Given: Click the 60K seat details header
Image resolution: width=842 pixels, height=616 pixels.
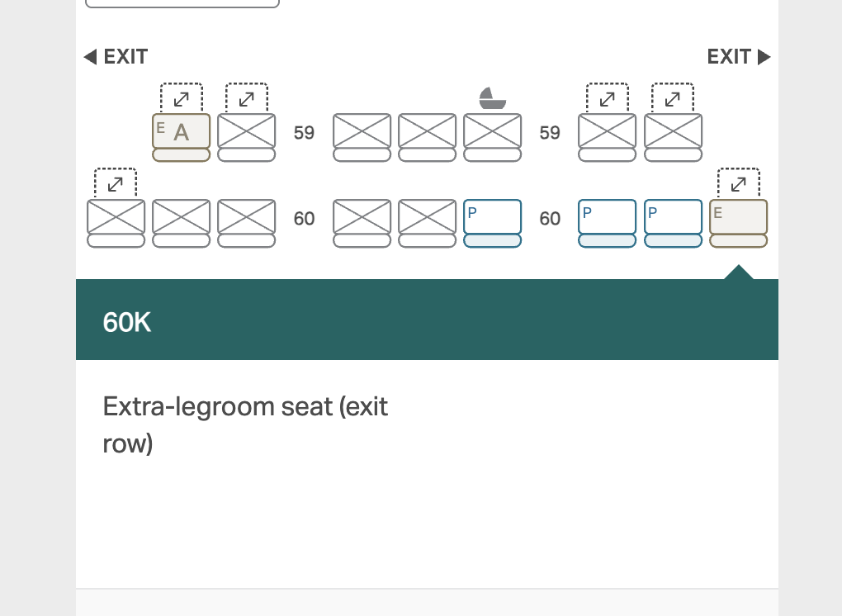Looking at the screenshot, I should 427,320.
